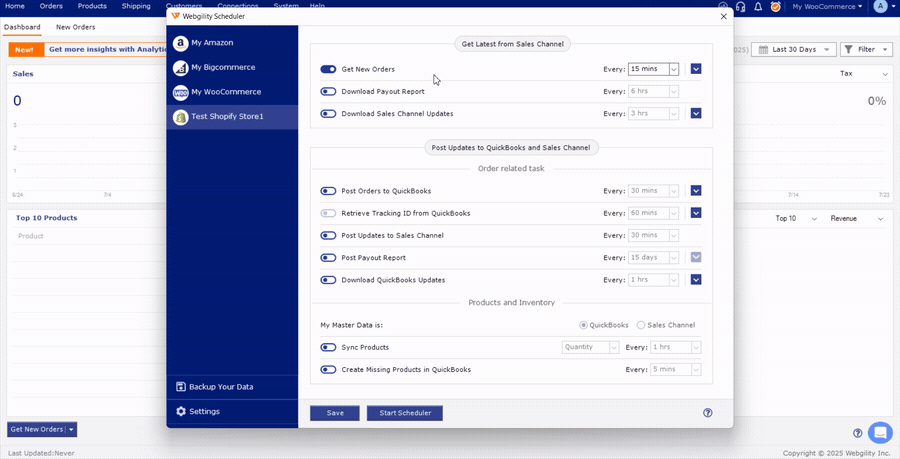Open dashboard help icon near chat widget
This screenshot has height=459, width=900.
coord(858,433)
